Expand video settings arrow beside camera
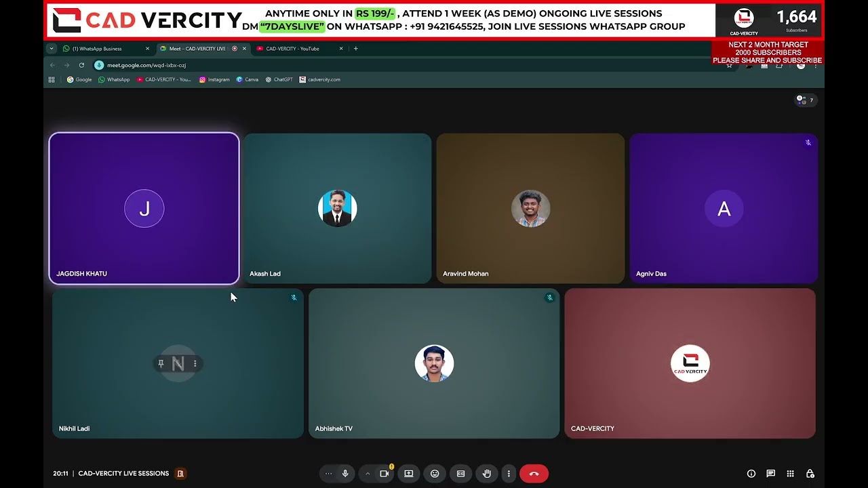The image size is (868, 488). (x=368, y=474)
